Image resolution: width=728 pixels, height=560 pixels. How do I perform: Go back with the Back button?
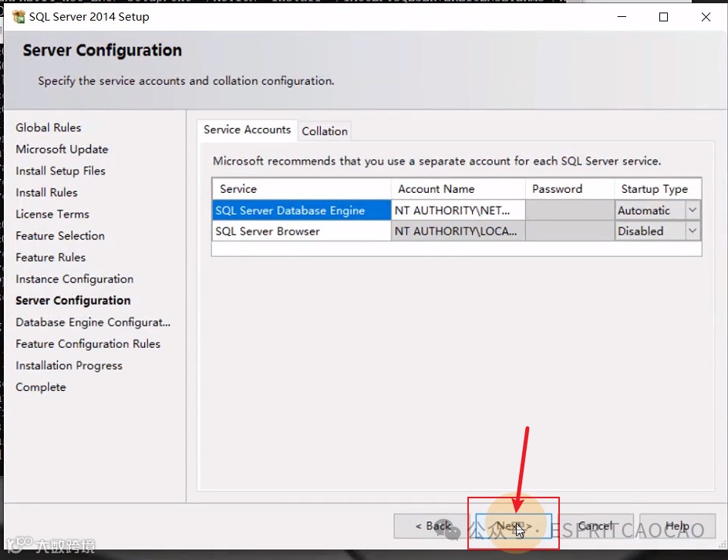click(x=433, y=526)
